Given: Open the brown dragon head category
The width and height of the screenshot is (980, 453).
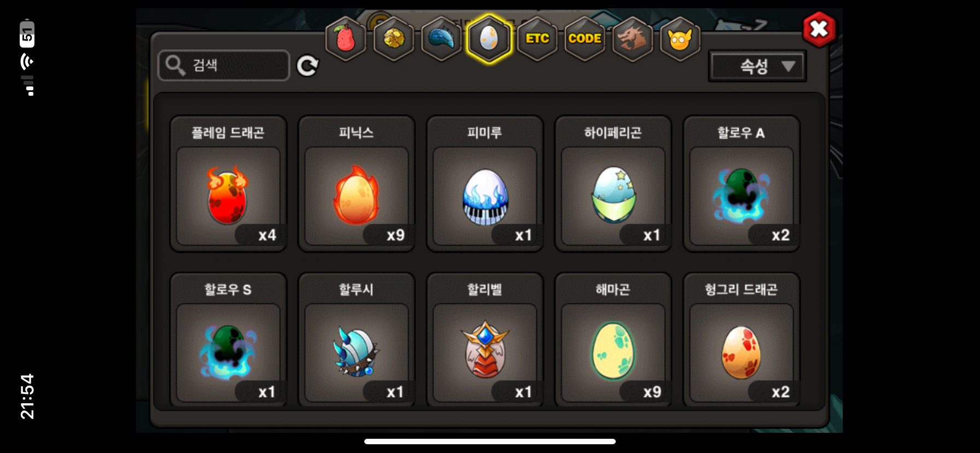Looking at the screenshot, I should (632, 39).
